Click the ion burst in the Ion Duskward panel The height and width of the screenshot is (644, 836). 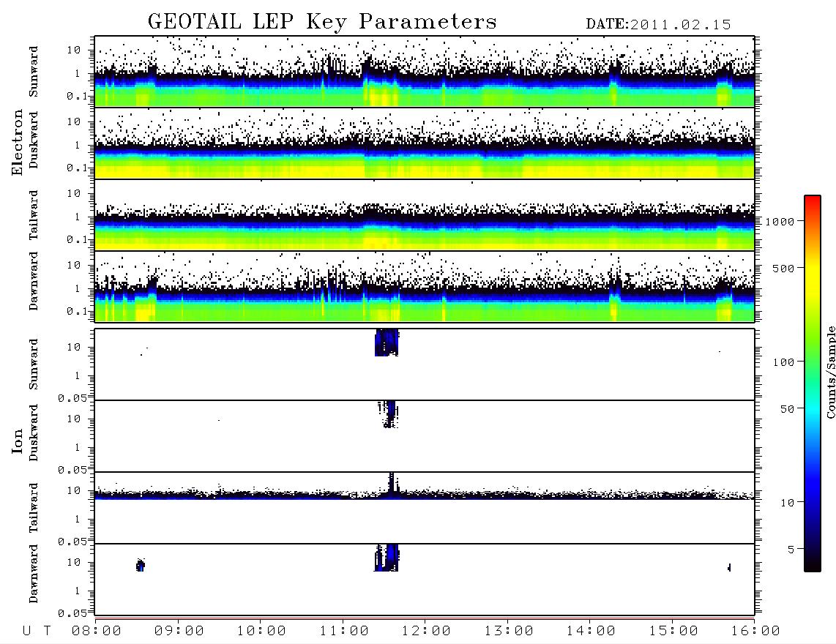coord(389,414)
